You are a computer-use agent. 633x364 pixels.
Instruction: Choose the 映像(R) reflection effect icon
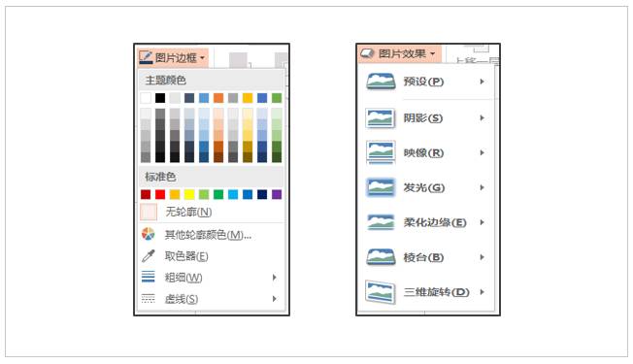coord(381,152)
